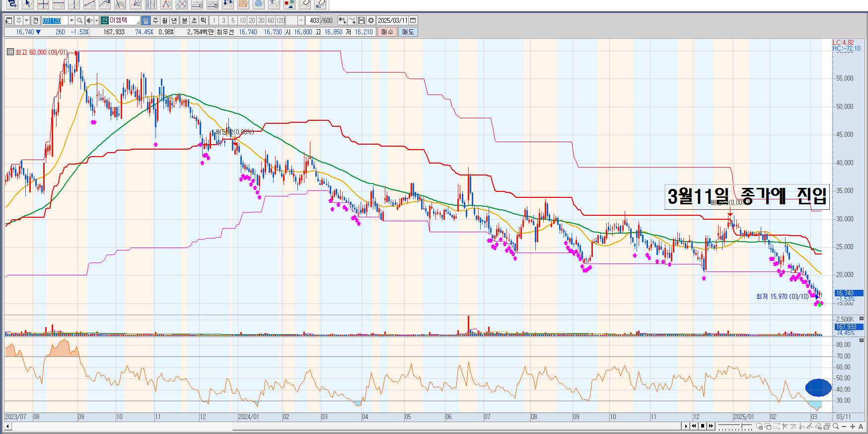Image resolution: width=868 pixels, height=434 pixels.
Task: Collapse the RSI indicator panel corner icon
Action: pyautogui.click(x=862, y=340)
